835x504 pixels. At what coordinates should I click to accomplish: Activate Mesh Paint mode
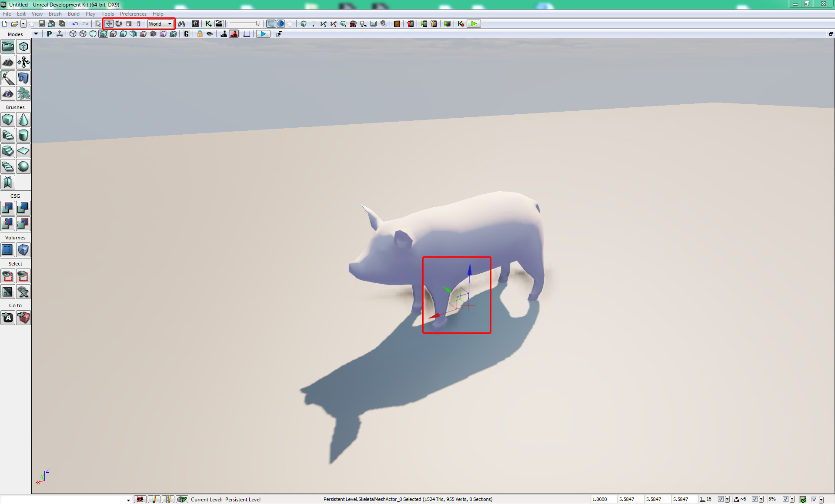point(8,78)
